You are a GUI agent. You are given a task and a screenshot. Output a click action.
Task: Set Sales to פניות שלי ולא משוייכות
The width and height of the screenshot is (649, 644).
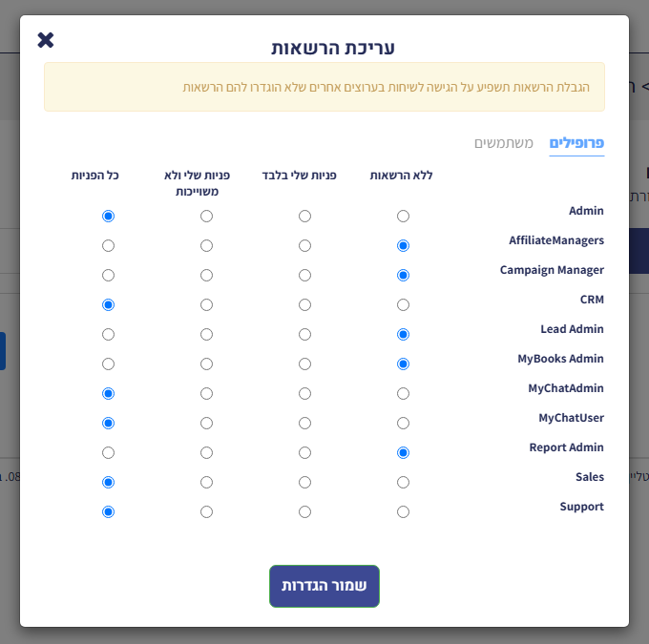(x=206, y=483)
